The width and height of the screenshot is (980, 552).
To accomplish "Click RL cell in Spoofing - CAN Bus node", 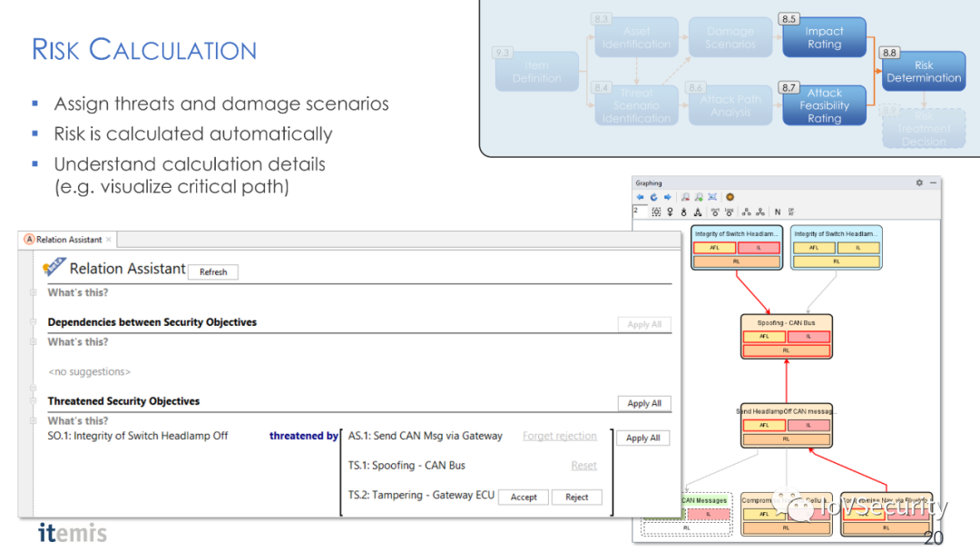I will [x=786, y=350].
